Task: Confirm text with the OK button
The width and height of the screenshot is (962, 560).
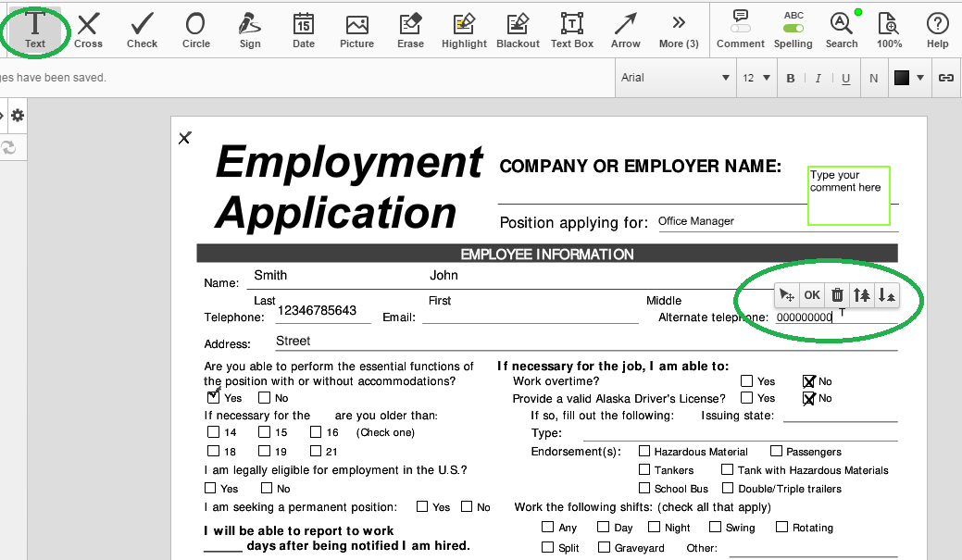Action: (x=812, y=295)
